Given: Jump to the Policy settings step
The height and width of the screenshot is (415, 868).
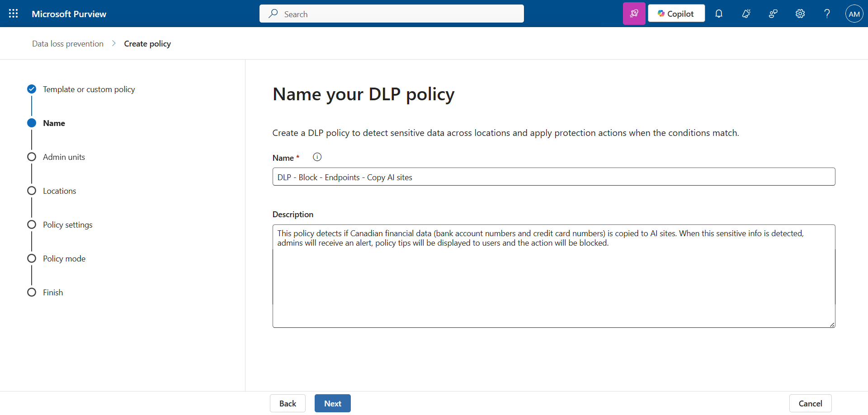Looking at the screenshot, I should click(67, 225).
